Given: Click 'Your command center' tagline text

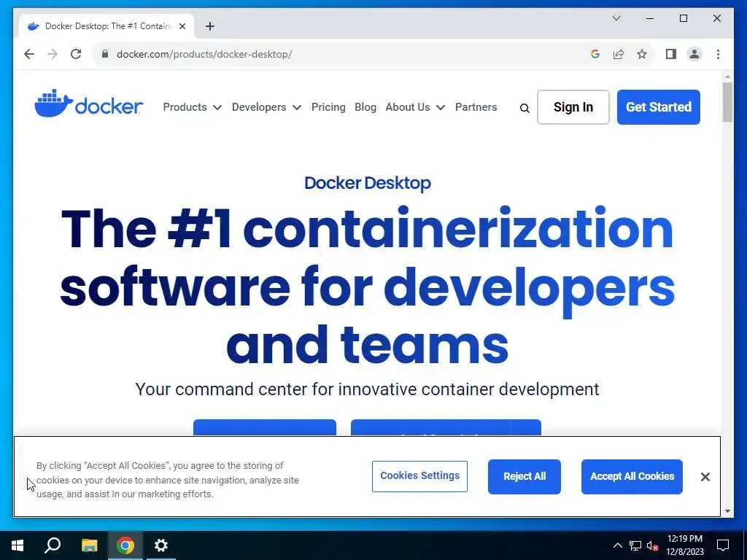Looking at the screenshot, I should pos(368,389).
